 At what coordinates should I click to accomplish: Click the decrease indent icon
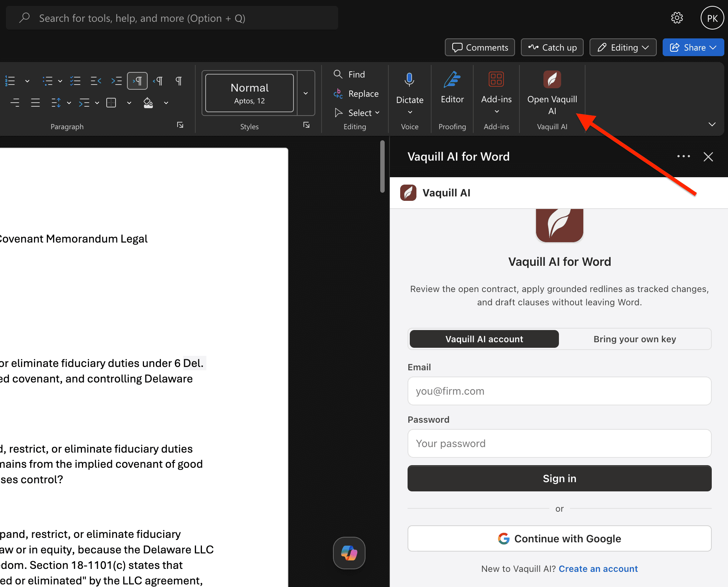coord(96,81)
